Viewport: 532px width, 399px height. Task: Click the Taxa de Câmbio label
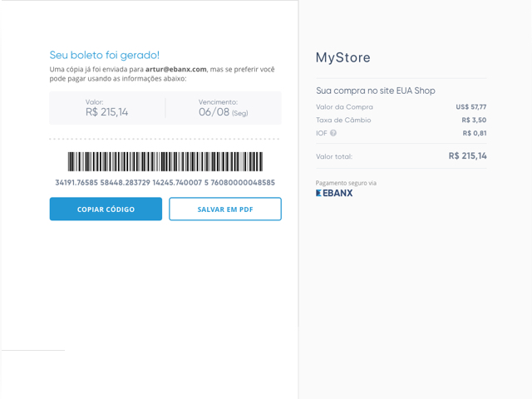tap(343, 120)
